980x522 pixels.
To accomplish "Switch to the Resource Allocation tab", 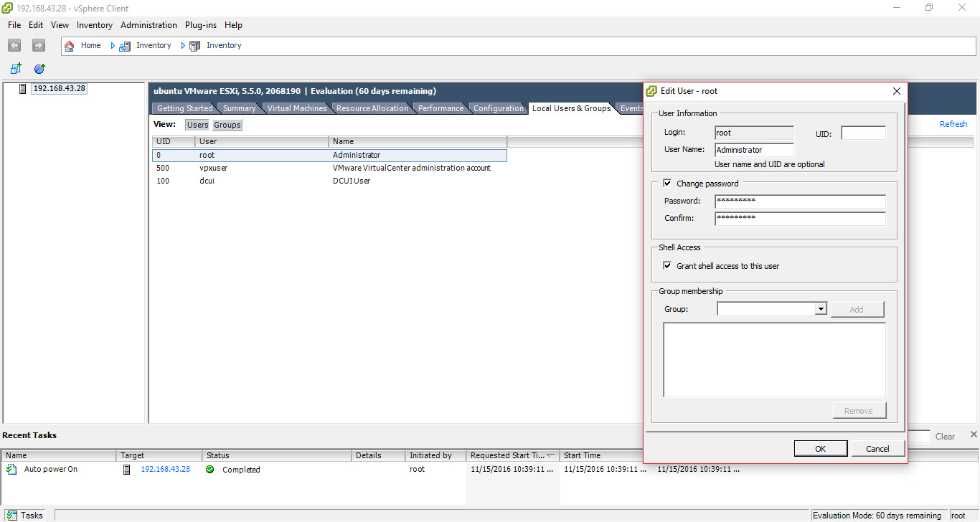I will click(372, 108).
